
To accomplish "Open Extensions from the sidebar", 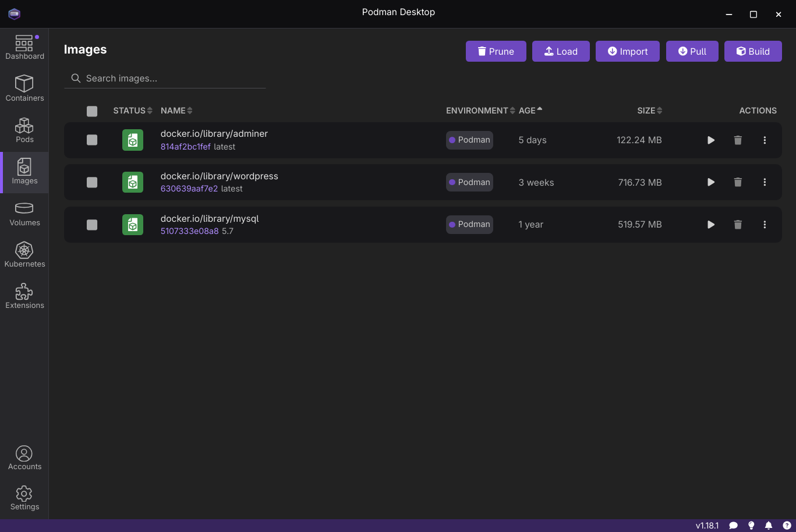I will coord(24,296).
